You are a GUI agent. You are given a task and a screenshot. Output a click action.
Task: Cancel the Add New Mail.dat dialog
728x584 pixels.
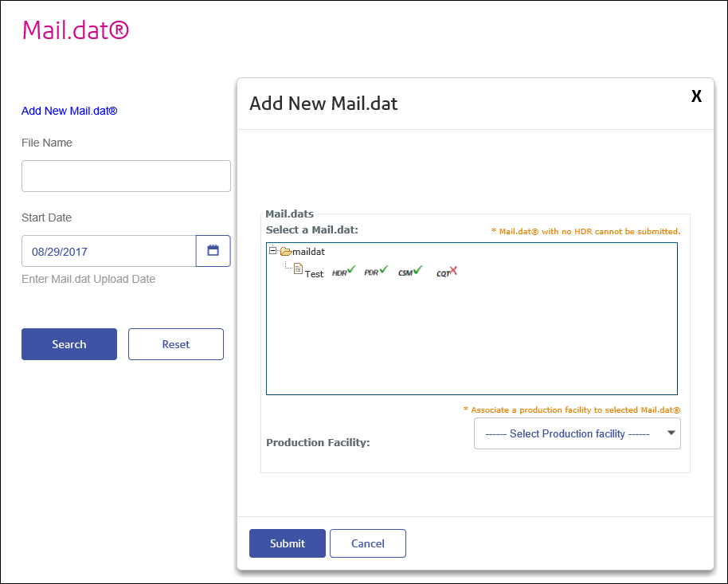tap(367, 543)
